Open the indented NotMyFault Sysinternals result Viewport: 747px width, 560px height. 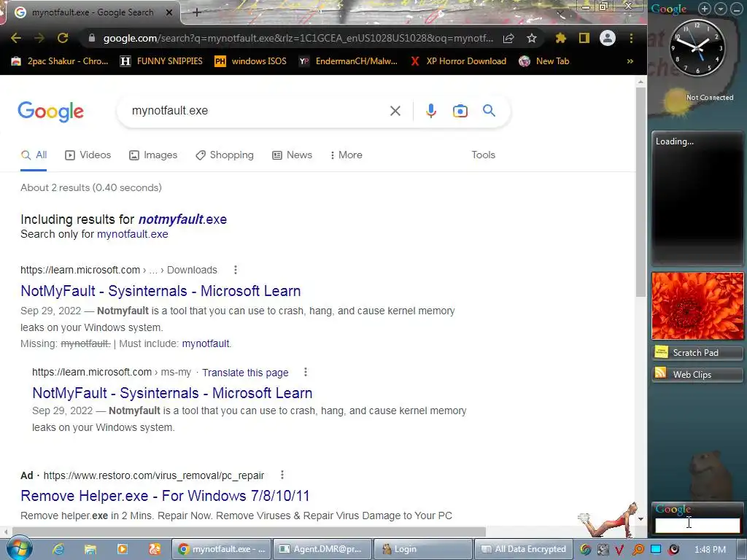click(x=172, y=393)
